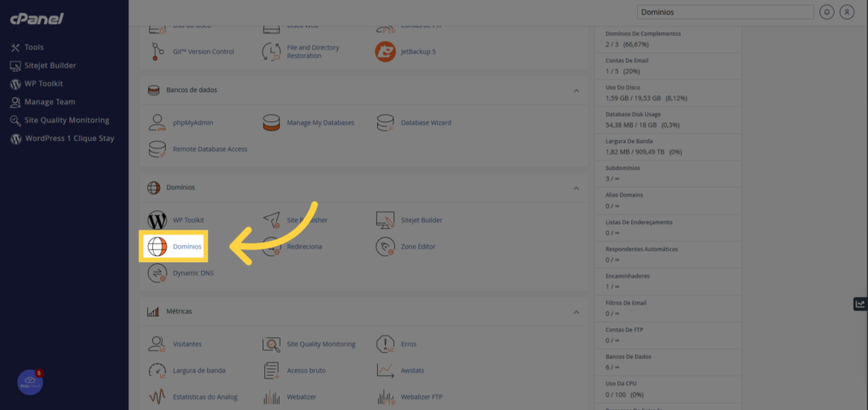Open Manage Team in the sidebar

[x=43, y=102]
